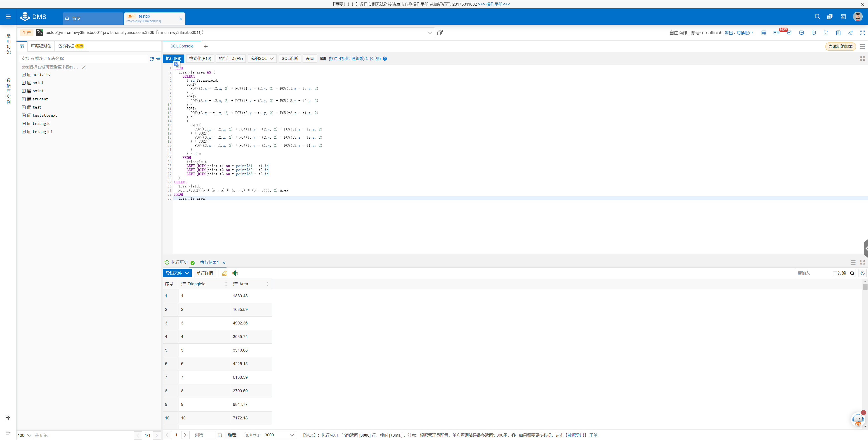Image resolution: width=868 pixels, height=440 pixels.
Task: Refresh the table list
Action: click(151, 59)
